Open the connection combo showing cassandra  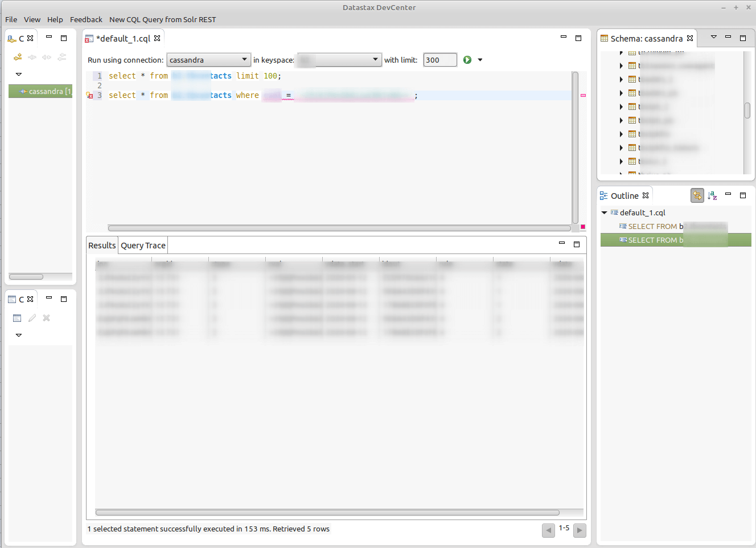point(208,60)
